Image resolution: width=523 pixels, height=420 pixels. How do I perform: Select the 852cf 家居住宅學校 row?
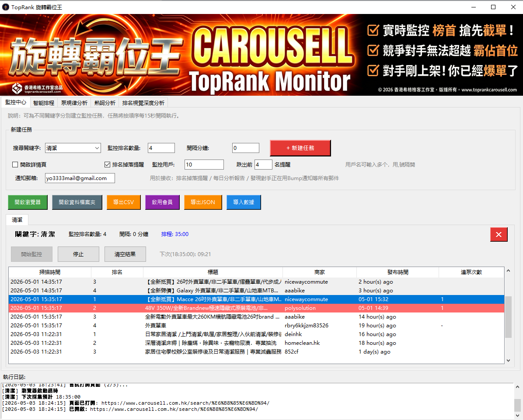click(x=257, y=352)
